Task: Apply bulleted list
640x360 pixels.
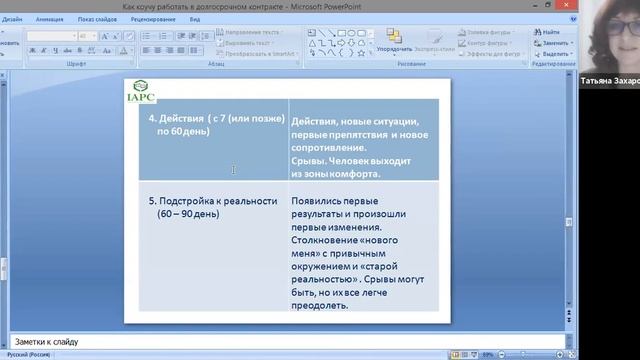Action: point(147,36)
